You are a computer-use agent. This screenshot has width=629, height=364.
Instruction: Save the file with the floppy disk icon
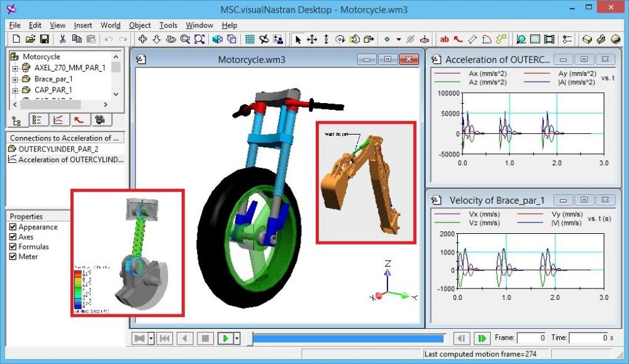coord(45,39)
